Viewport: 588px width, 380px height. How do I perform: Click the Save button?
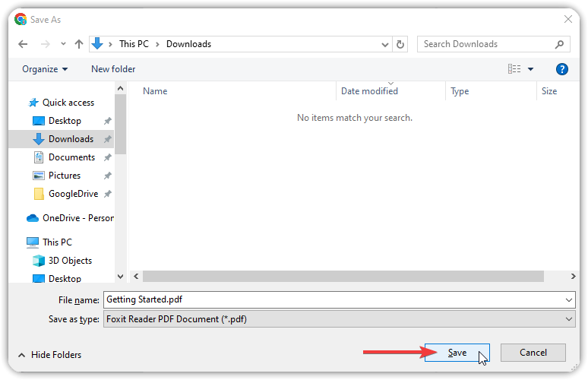click(x=457, y=353)
